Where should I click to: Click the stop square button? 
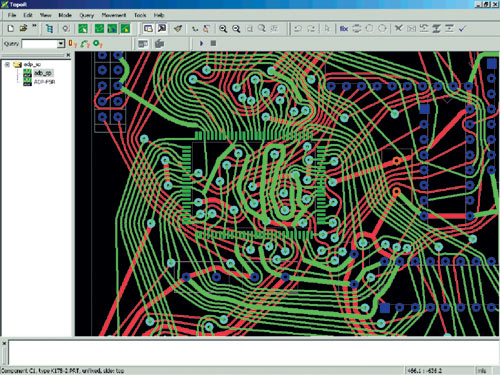213,43
